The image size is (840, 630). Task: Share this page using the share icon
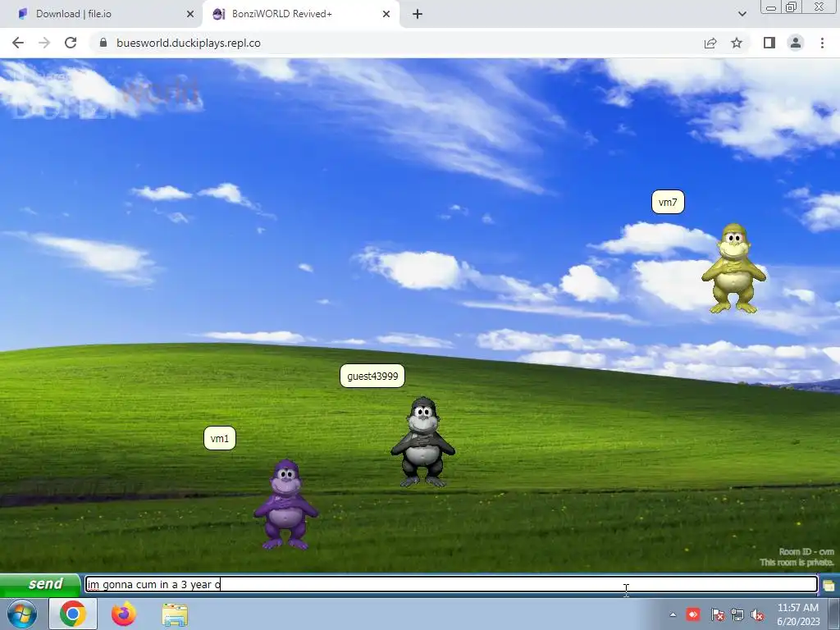pyautogui.click(x=710, y=43)
